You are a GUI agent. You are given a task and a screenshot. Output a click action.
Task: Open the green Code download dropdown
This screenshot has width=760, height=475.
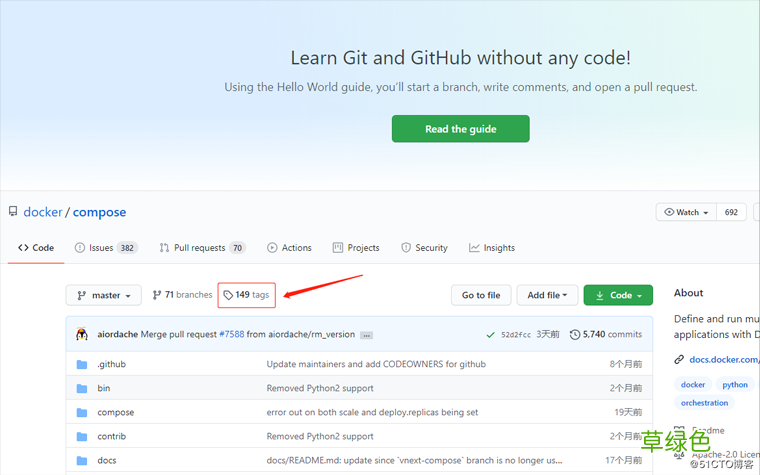coord(618,295)
